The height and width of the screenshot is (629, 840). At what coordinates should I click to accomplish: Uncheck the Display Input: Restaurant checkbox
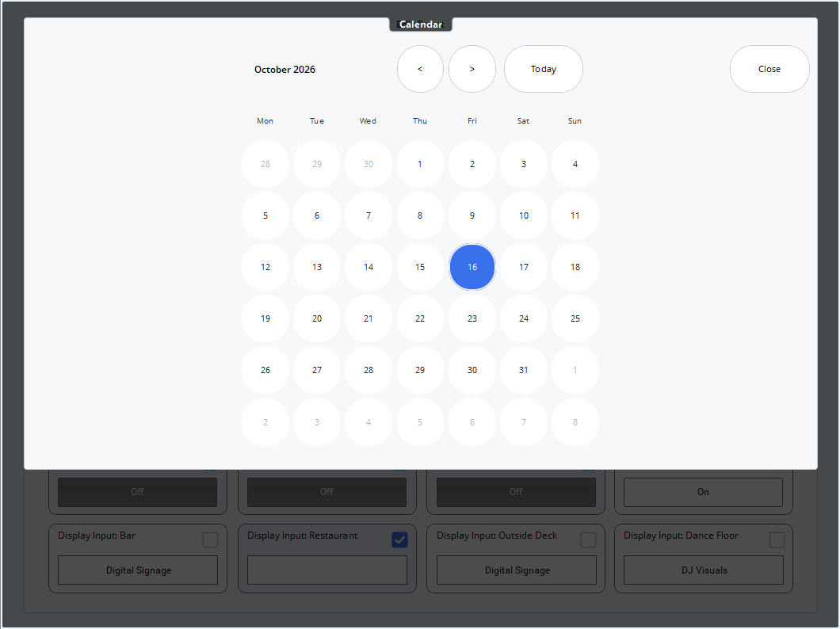click(x=399, y=539)
